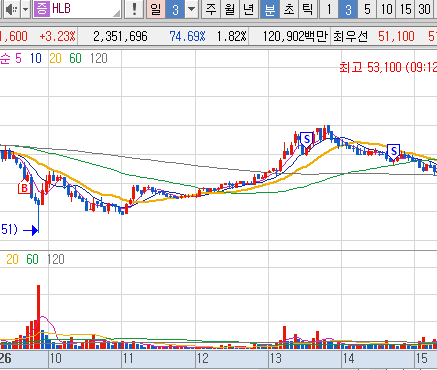Click the pink 5 moving average legend

[x=18, y=59]
